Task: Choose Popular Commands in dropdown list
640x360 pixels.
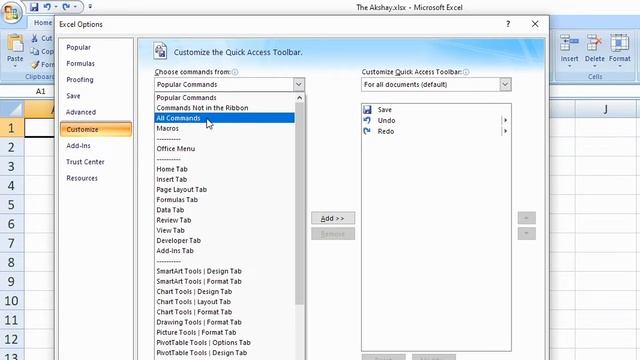Action: [x=224, y=98]
